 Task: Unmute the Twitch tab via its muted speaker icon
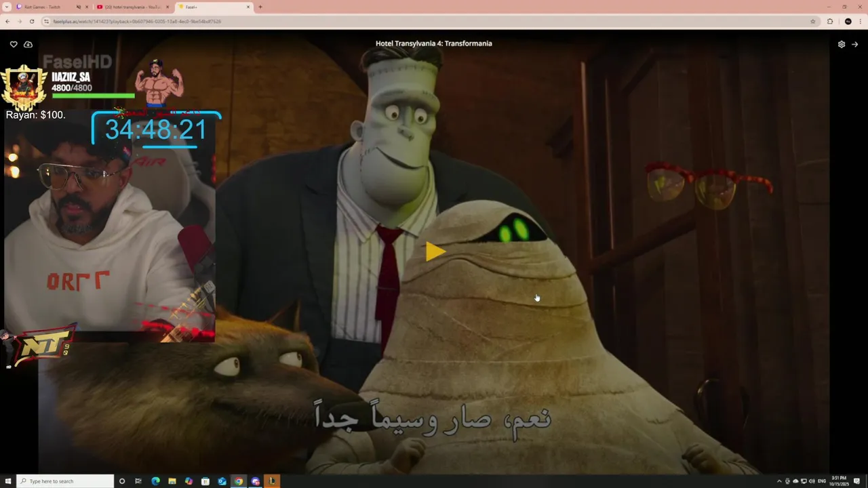(x=79, y=7)
